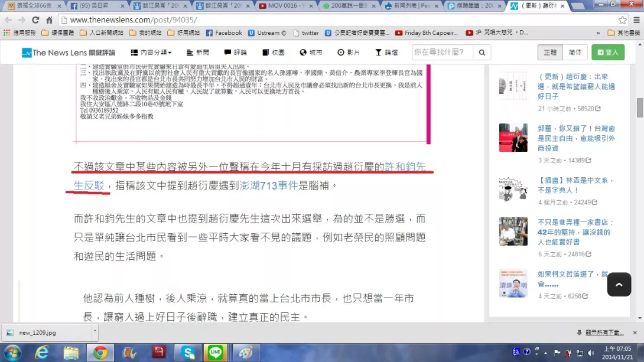Switch to 简体 simplified Chinese

pos(575,53)
